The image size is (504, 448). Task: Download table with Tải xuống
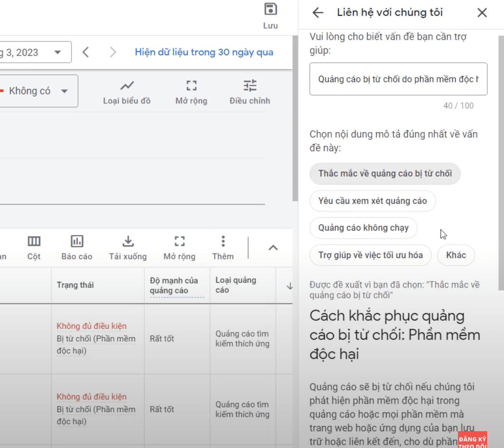coord(128,247)
